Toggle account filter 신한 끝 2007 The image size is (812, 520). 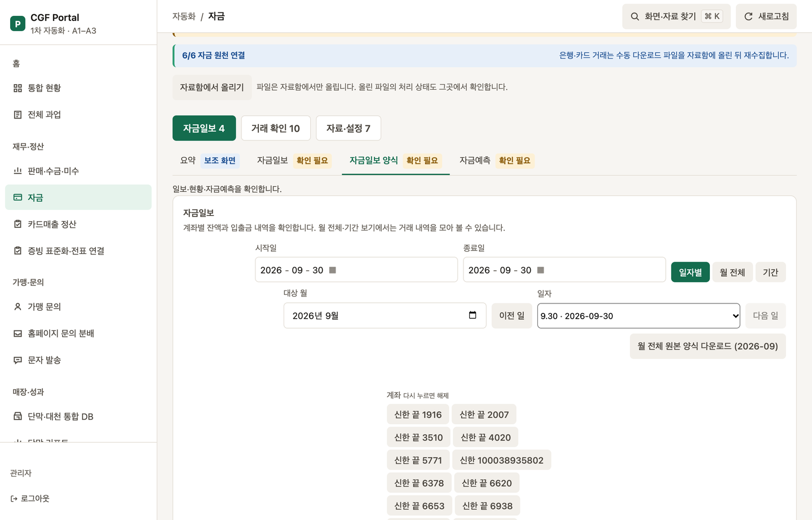tap(484, 415)
